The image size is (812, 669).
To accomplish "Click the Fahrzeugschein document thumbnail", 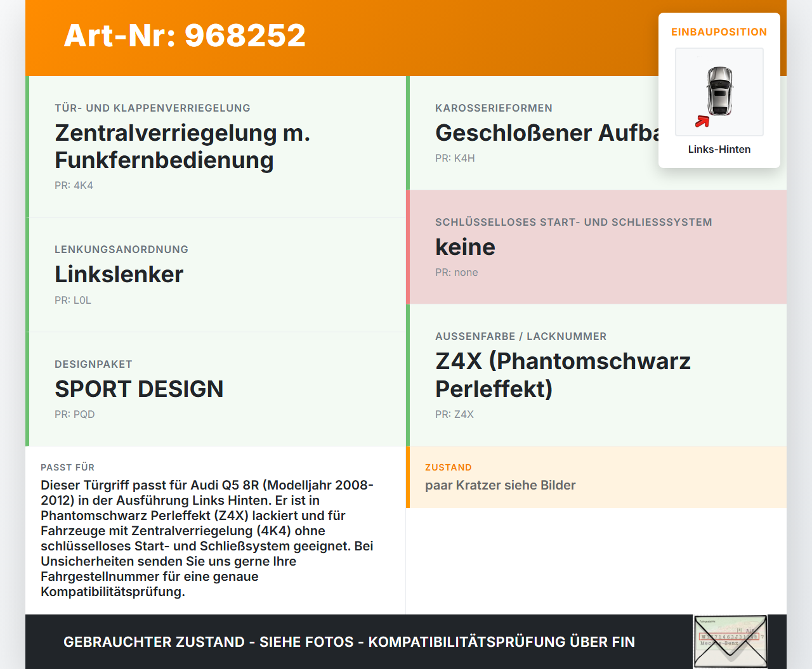I will pos(730,641).
